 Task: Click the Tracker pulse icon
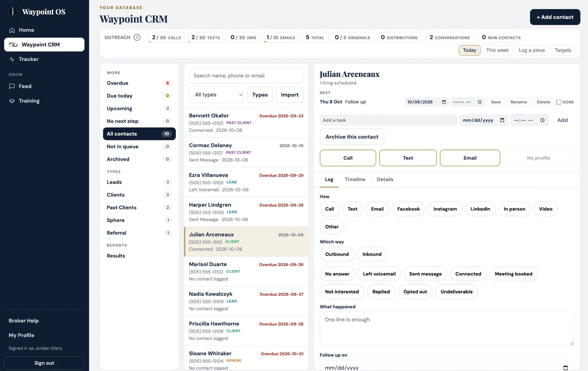(x=12, y=59)
